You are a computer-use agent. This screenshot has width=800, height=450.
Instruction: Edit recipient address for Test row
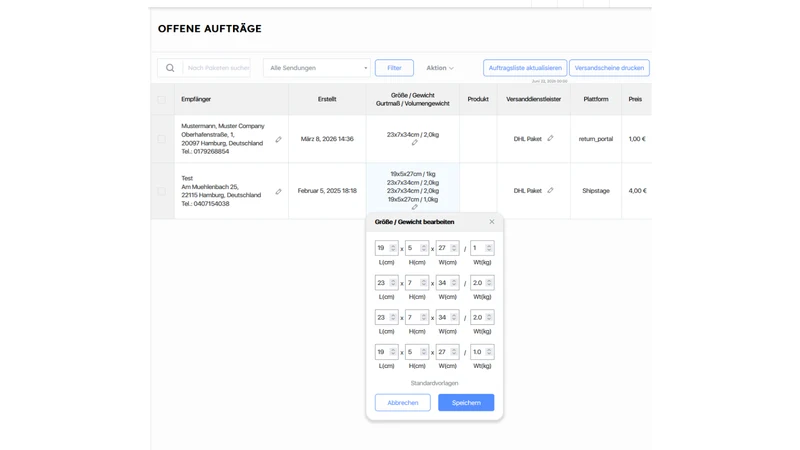point(279,192)
